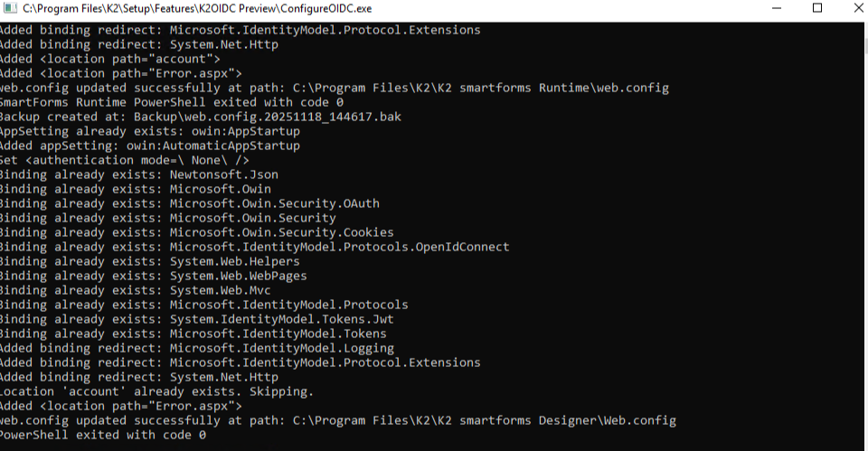Click the authentication mode None line
Viewport: 868px width, 451px height.
tap(122, 160)
